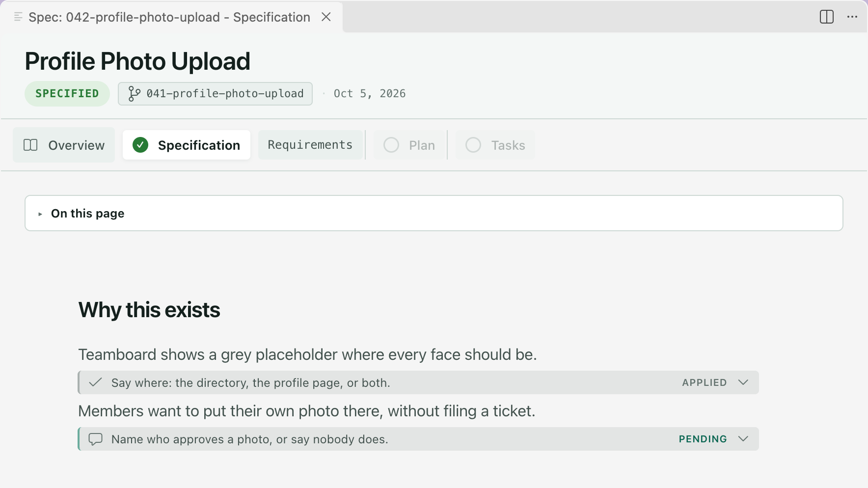Open the Requirements tab
868x488 pixels.
click(x=310, y=145)
